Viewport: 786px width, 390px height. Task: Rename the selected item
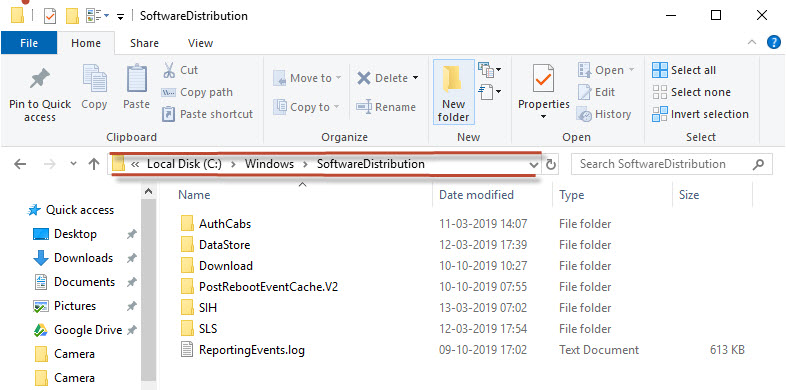coord(385,107)
